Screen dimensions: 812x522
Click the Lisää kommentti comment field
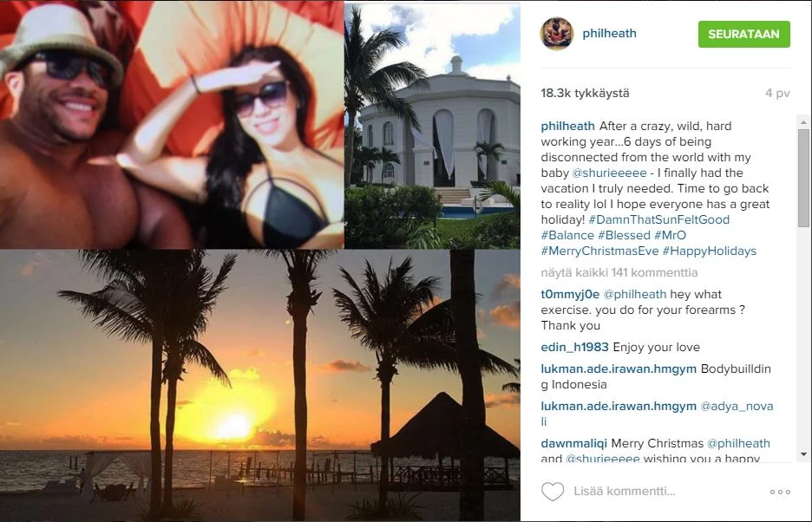pyautogui.click(x=625, y=491)
